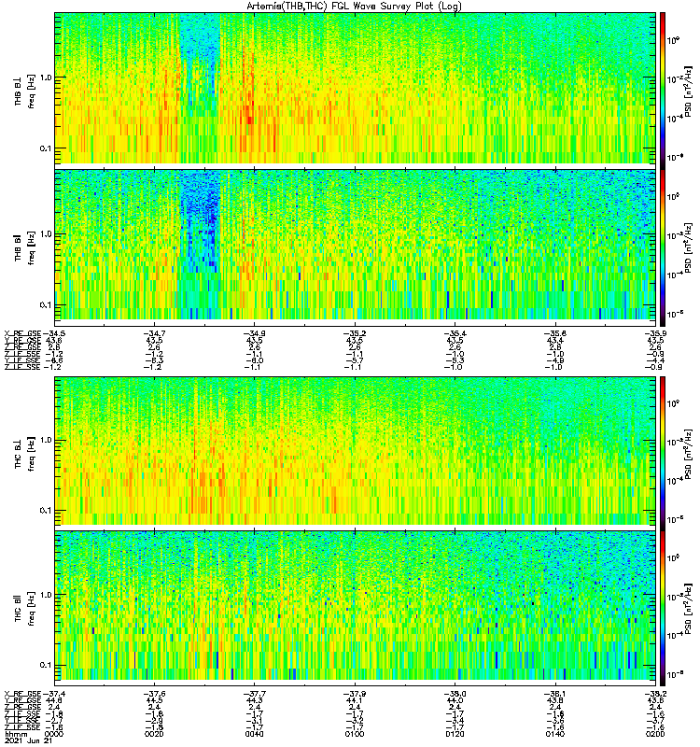700x747 pixels.
Task: Click the THB X_RE_GSE value '-34.7'
Action: coord(154,333)
